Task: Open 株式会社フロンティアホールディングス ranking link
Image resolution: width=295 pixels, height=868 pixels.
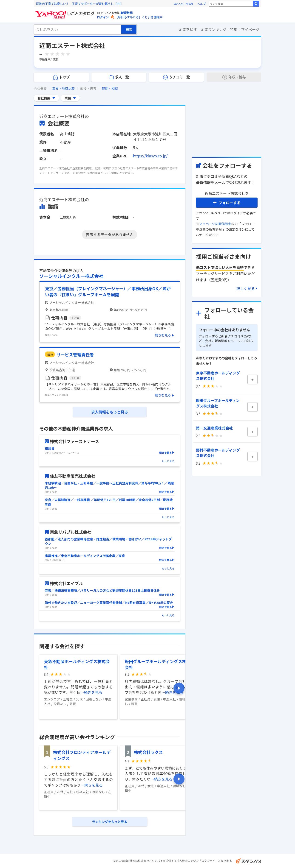Action: [x=82, y=755]
